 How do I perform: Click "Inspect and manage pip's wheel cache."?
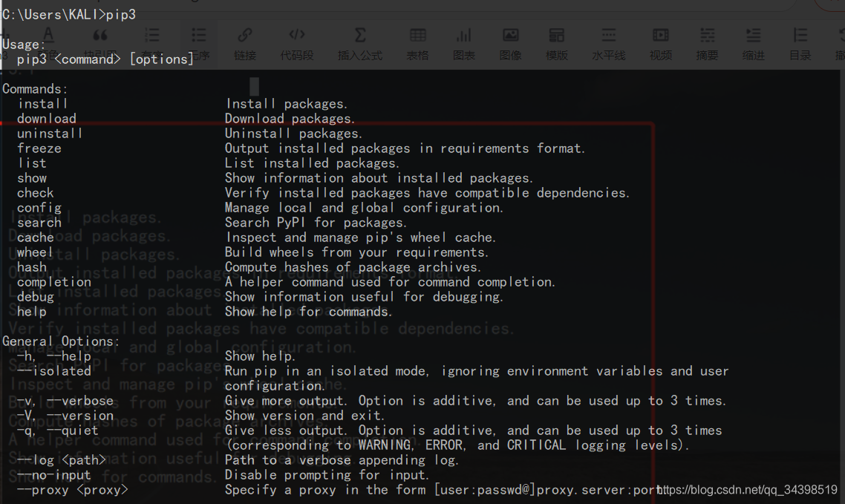click(361, 238)
